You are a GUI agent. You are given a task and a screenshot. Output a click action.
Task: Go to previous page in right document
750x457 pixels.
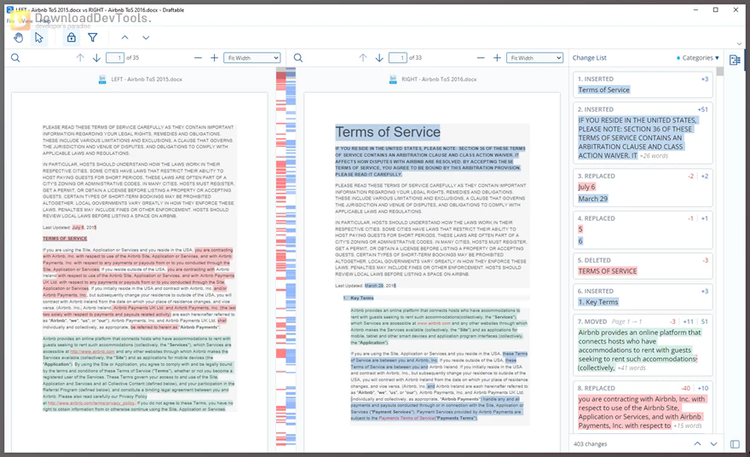click(363, 58)
